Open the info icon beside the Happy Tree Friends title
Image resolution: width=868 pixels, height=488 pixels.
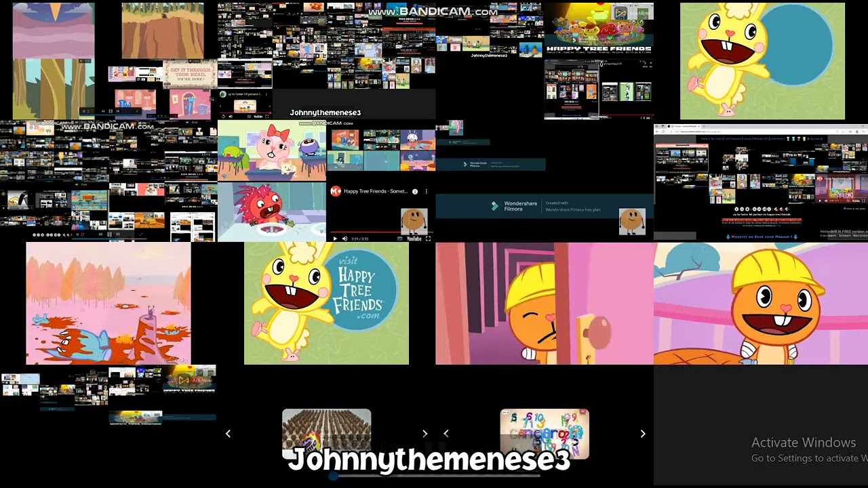[x=415, y=191]
